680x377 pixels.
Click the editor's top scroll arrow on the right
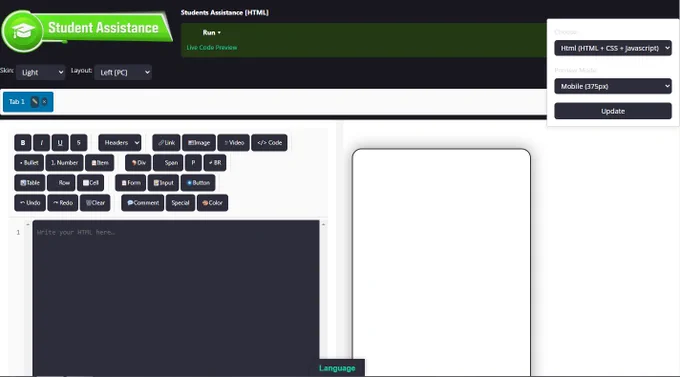pos(323,225)
